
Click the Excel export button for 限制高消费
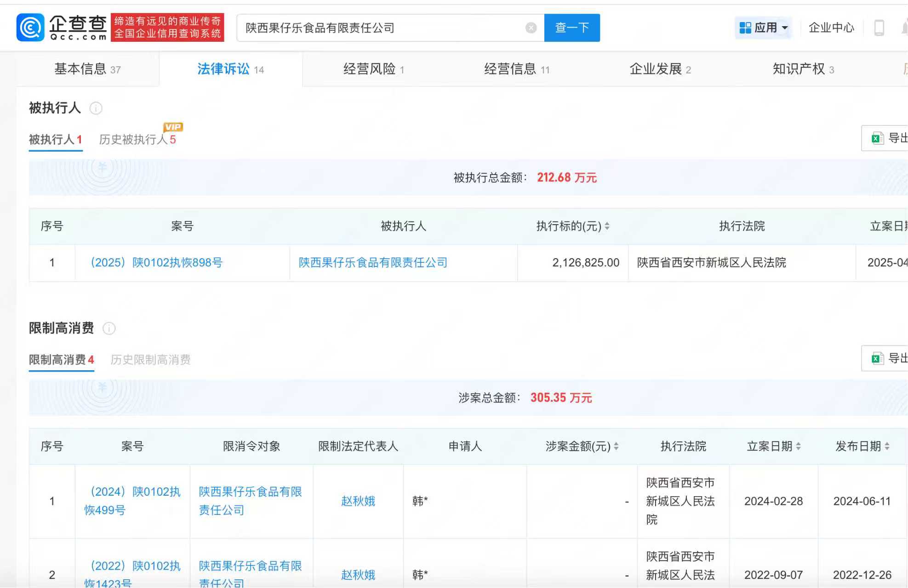pyautogui.click(x=885, y=358)
